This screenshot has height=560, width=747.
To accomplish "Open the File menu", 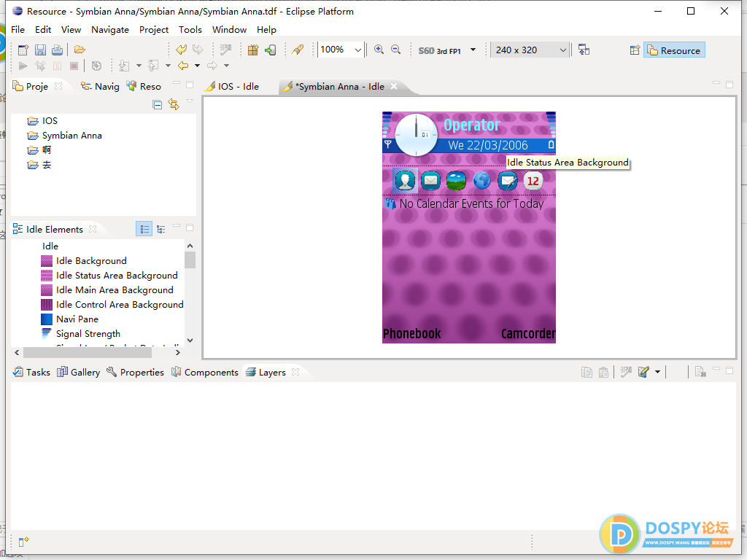I will [18, 29].
